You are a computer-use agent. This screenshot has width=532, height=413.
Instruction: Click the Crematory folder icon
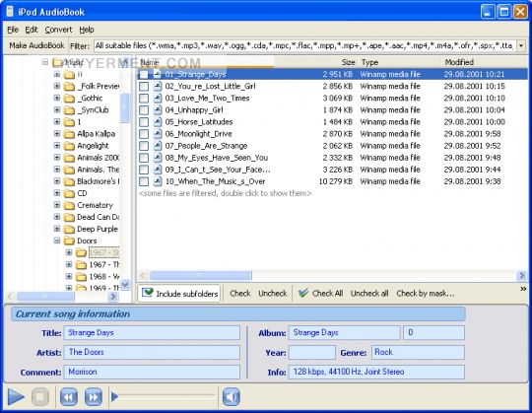click(x=69, y=205)
